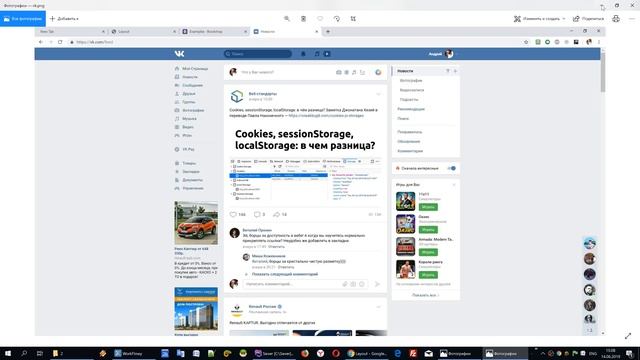The height and width of the screenshot is (360, 640).
Task: Toggle the 'Сначала интересные' switch
Action: point(452,168)
